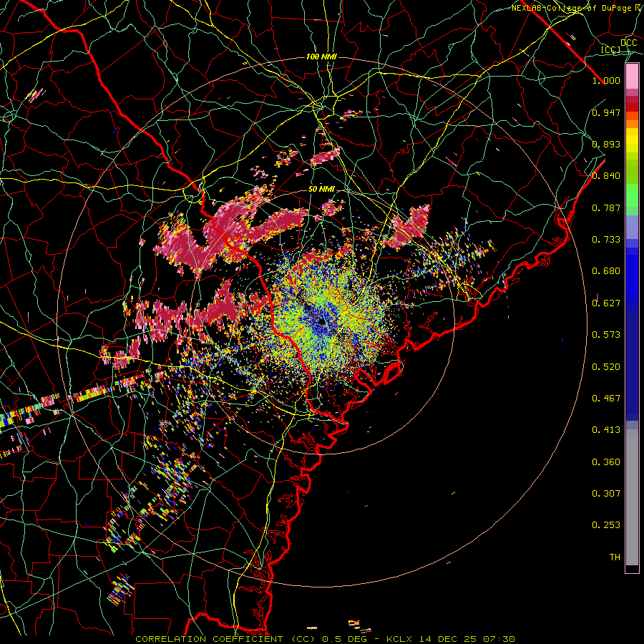Click the bright green color bar segment

[x=632, y=195]
